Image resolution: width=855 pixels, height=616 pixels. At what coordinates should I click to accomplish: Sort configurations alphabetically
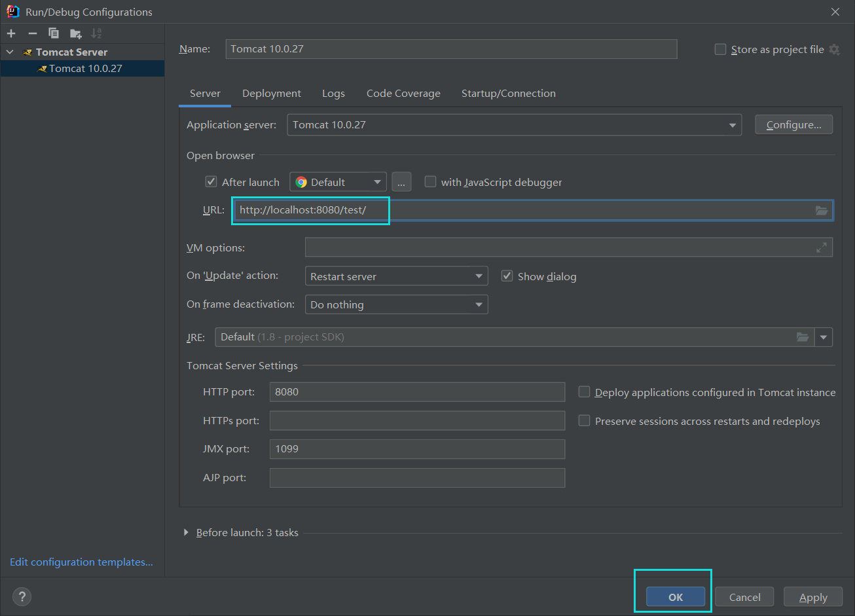pyautogui.click(x=96, y=33)
